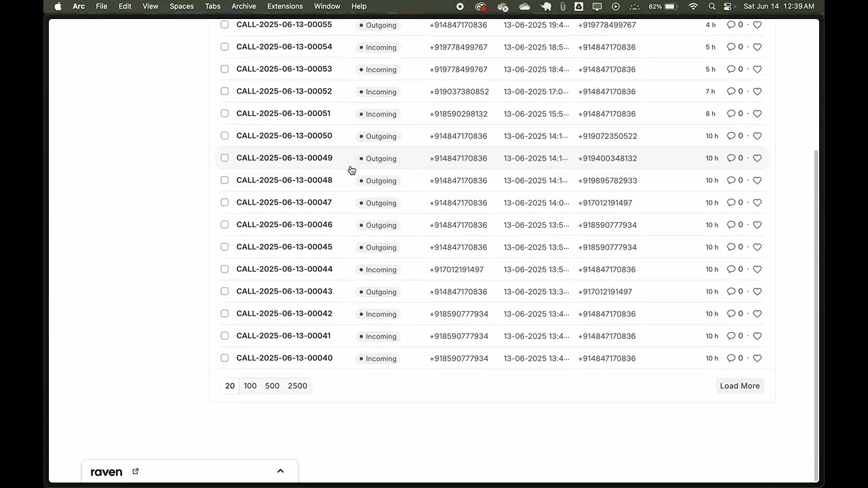The image size is (868, 488).
Task: Click screen recording indicator in menu bar
Action: pos(460,6)
